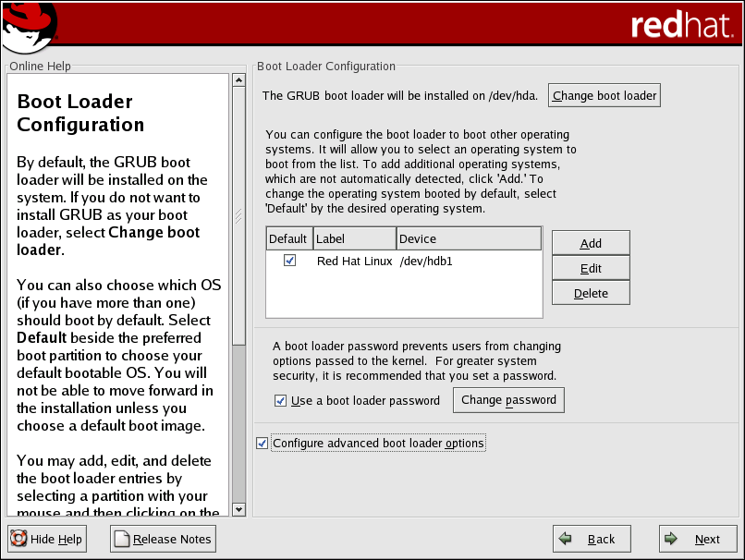Delete the selected boot entry

(x=591, y=293)
